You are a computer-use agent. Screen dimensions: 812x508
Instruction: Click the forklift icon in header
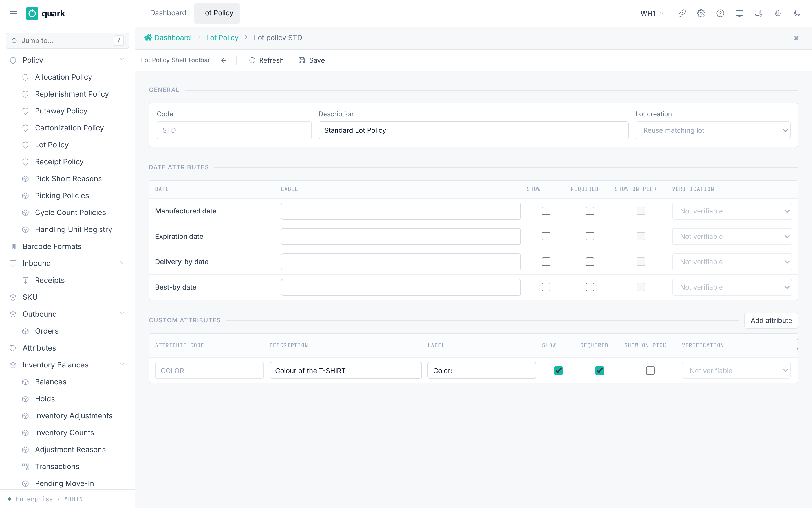point(758,14)
